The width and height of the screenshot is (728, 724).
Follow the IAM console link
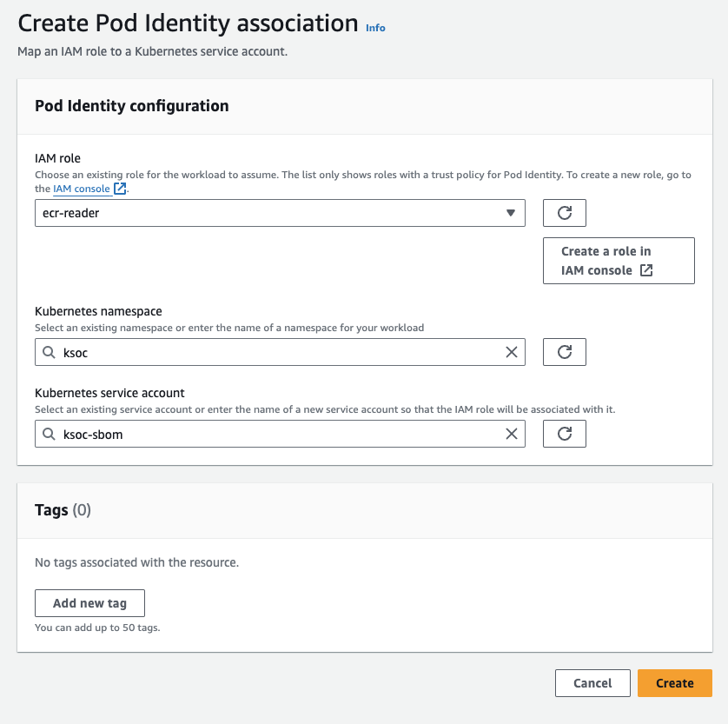pyautogui.click(x=81, y=188)
